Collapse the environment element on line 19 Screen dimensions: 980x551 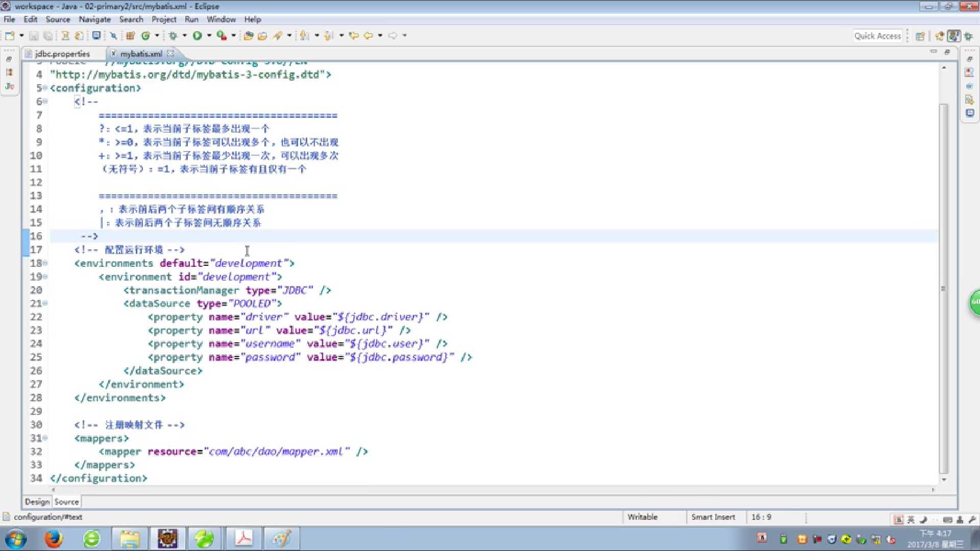point(45,276)
